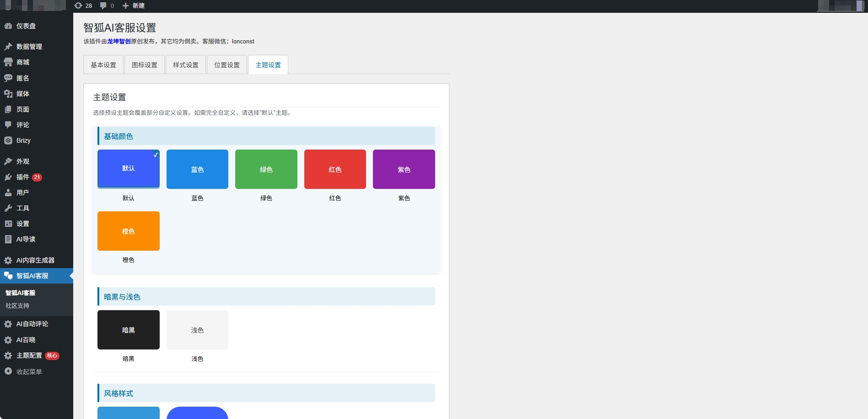The image size is (868, 419).
Task: Choose the 紫色 theme swatch
Action: coord(404,169)
